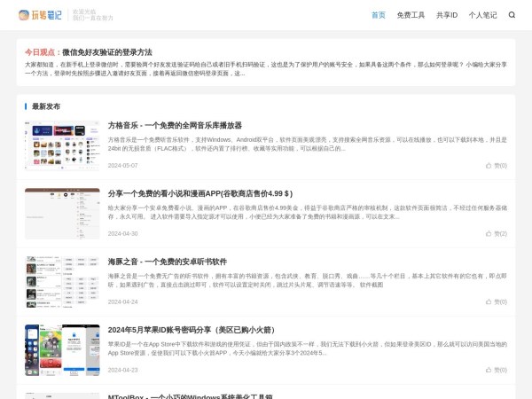Click the 今日观点 label

[43, 52]
